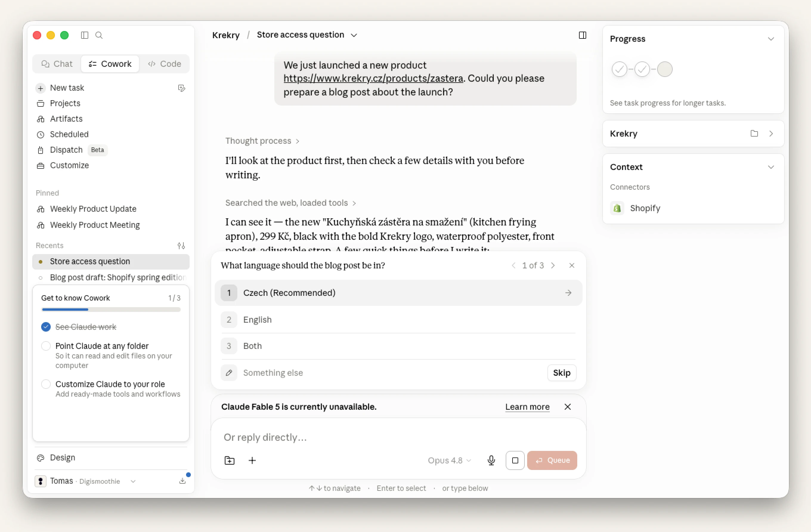
Task: Collapse the Context panel chevron
Action: pos(771,167)
